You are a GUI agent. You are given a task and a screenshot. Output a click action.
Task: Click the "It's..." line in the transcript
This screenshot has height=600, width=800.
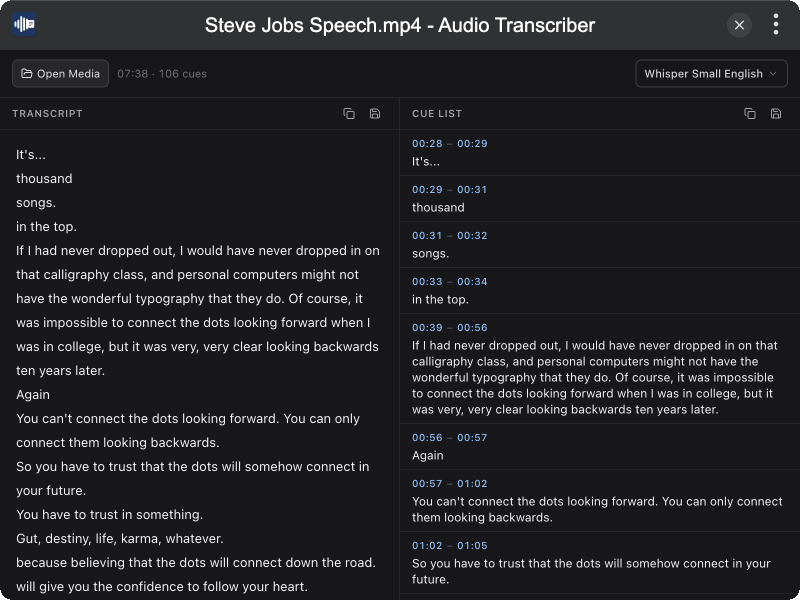coord(31,155)
